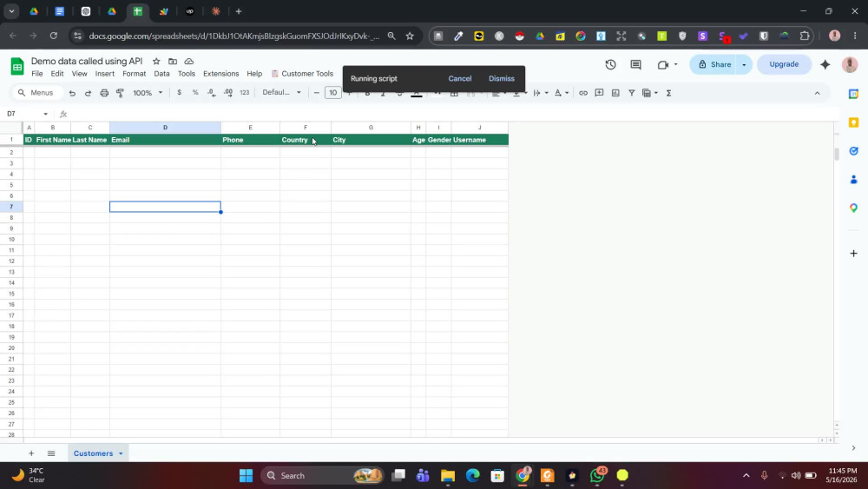The image size is (868, 489).
Task: Dismiss the Running script notification
Action: click(502, 79)
